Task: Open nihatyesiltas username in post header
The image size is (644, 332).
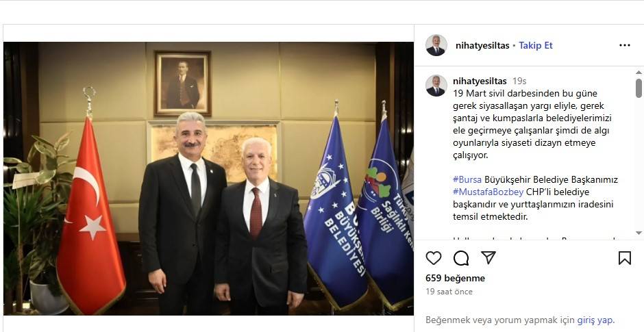Action: point(482,46)
